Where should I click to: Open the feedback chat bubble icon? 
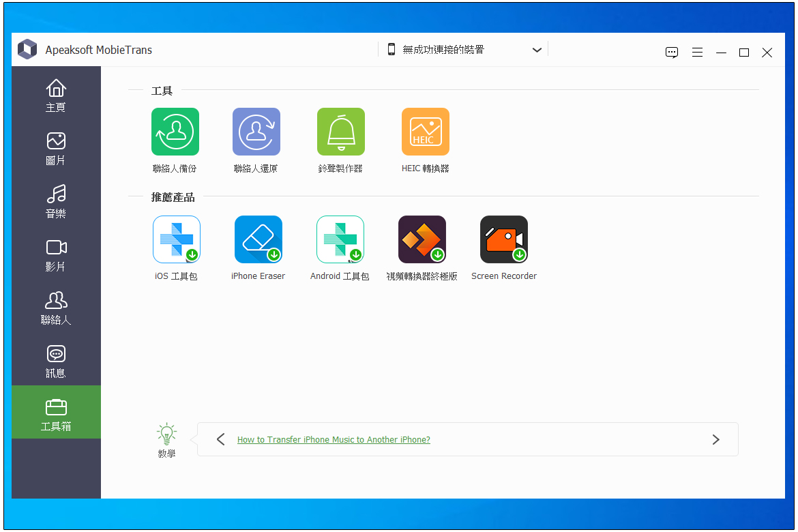click(x=671, y=52)
